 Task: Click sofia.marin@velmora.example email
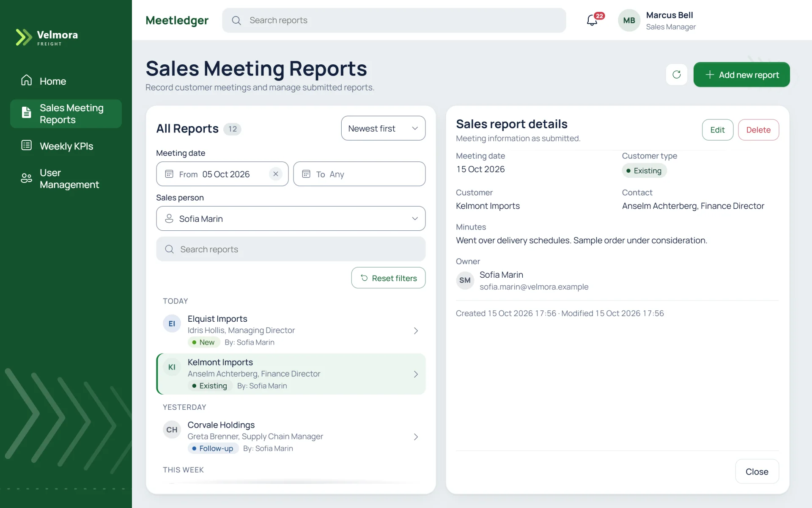(x=534, y=287)
